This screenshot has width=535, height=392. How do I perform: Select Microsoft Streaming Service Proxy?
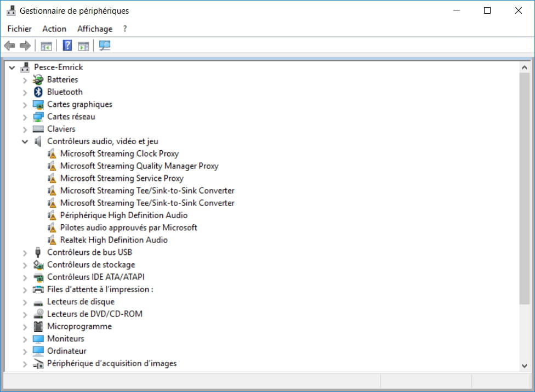coord(122,178)
